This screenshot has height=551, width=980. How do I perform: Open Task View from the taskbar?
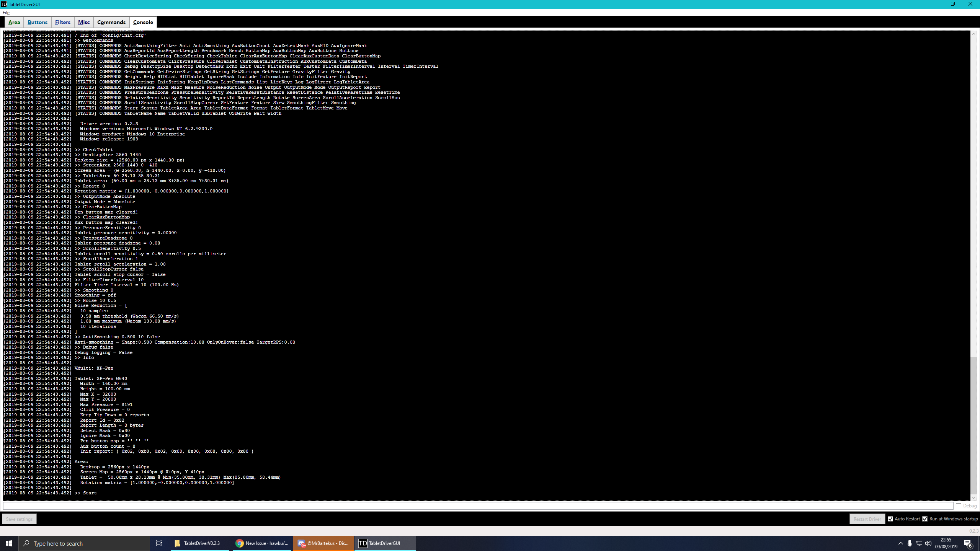(x=159, y=543)
